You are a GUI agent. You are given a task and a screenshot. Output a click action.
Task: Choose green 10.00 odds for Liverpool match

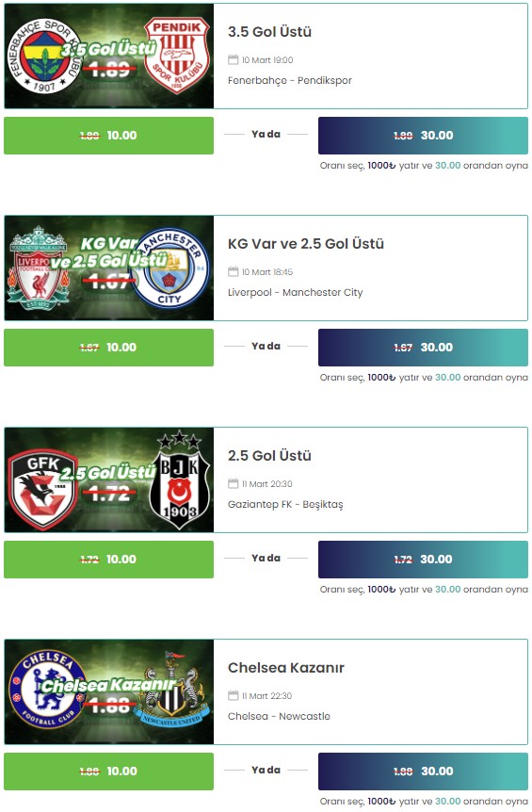coord(108,348)
